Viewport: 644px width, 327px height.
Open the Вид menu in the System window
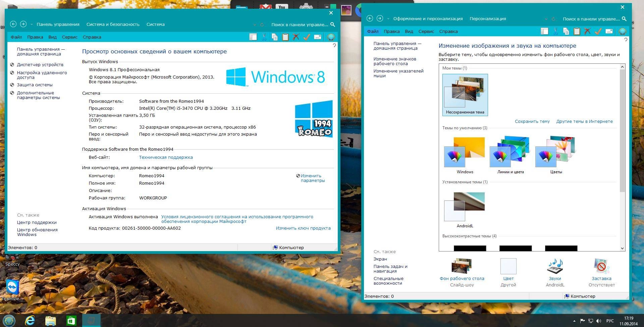click(52, 37)
